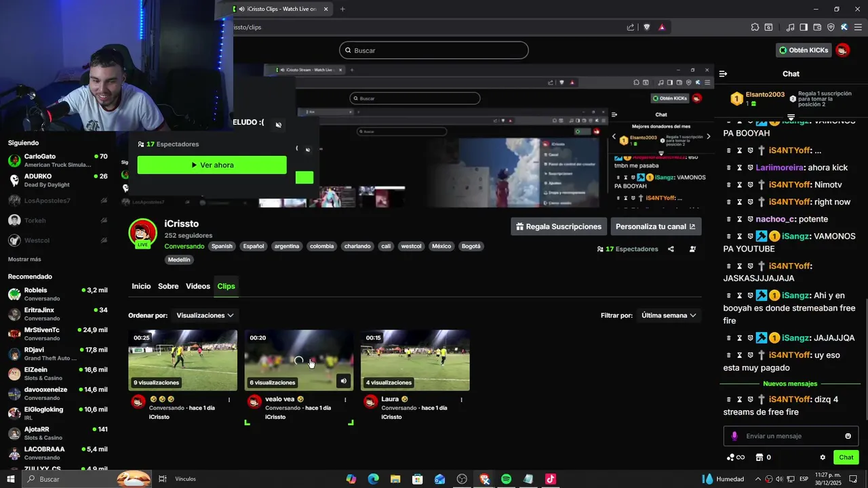
Task: Open options menu for the first clip
Action: pos(229,400)
